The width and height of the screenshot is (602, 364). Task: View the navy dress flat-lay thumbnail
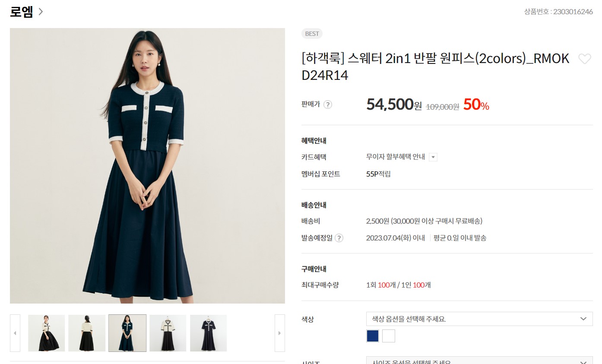point(209,333)
